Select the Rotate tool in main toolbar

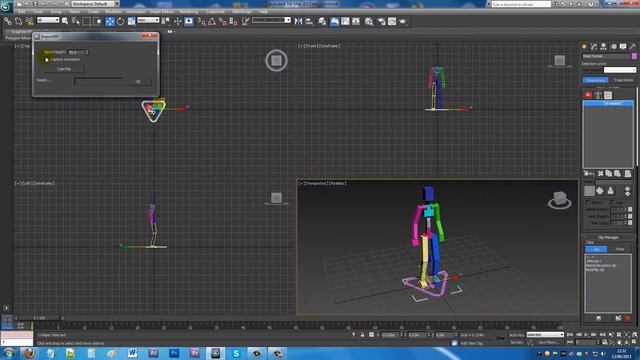(121, 21)
